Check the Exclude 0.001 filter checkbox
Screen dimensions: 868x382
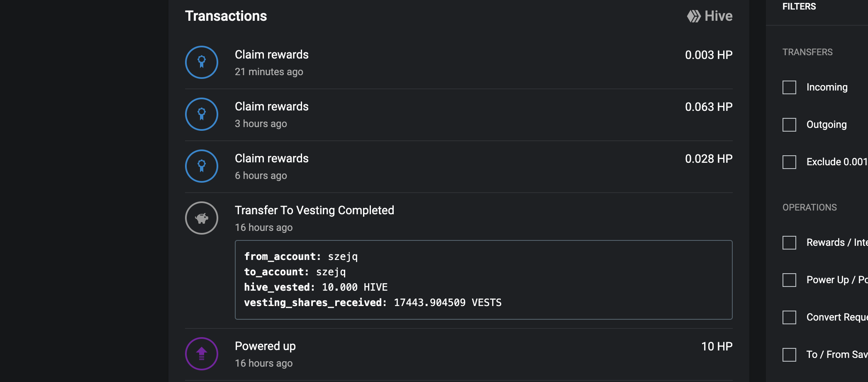click(x=789, y=162)
